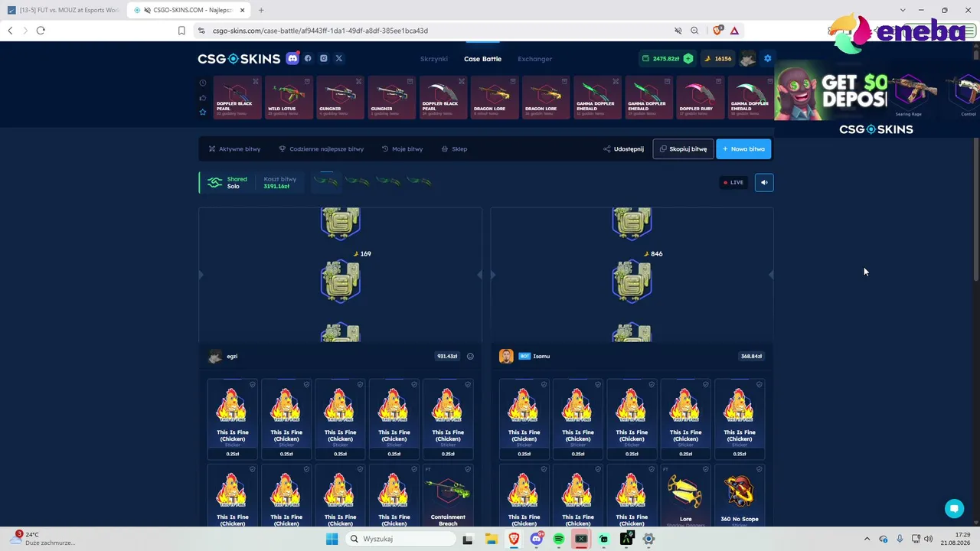
Task: Open the Windows Start menu
Action: (332, 539)
